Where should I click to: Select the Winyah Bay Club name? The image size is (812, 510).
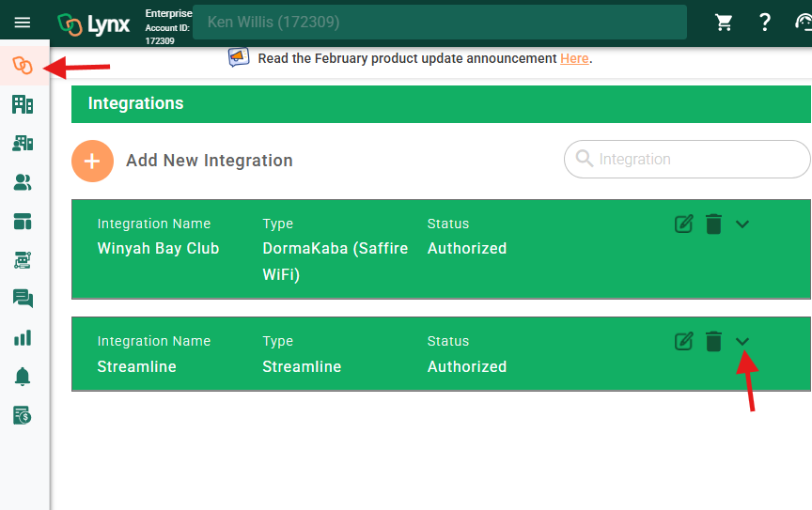tap(158, 249)
